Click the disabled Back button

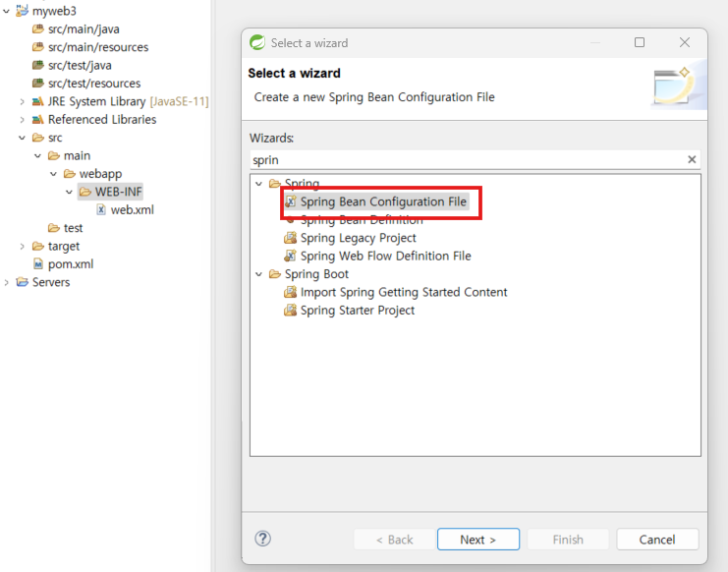(x=394, y=539)
